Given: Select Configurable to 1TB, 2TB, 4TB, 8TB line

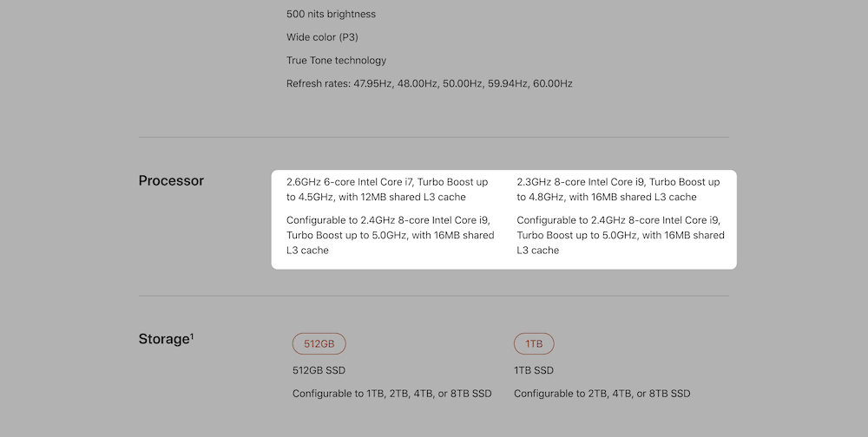Looking at the screenshot, I should pyautogui.click(x=391, y=394).
